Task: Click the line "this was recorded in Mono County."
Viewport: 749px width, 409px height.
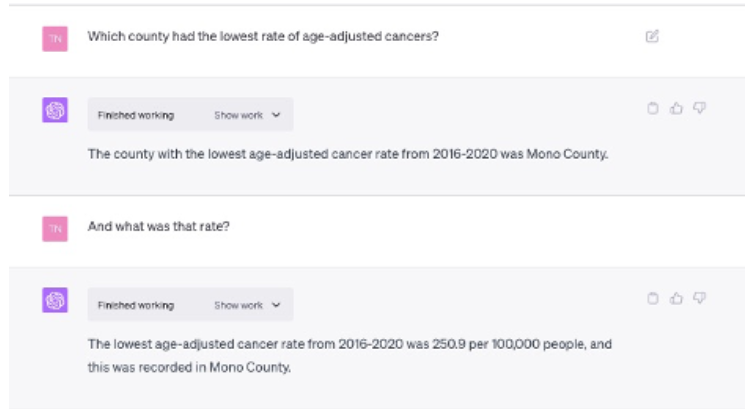Action: pyautogui.click(x=188, y=367)
